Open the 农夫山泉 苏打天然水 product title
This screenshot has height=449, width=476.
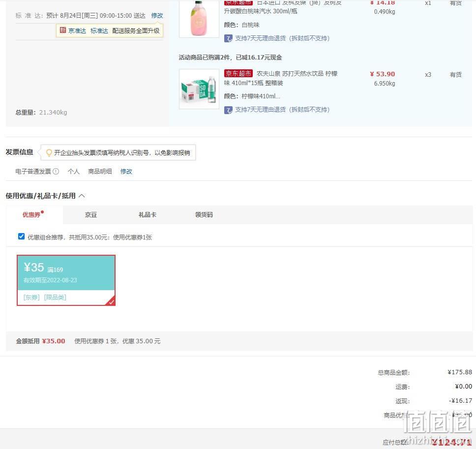tap(281, 78)
